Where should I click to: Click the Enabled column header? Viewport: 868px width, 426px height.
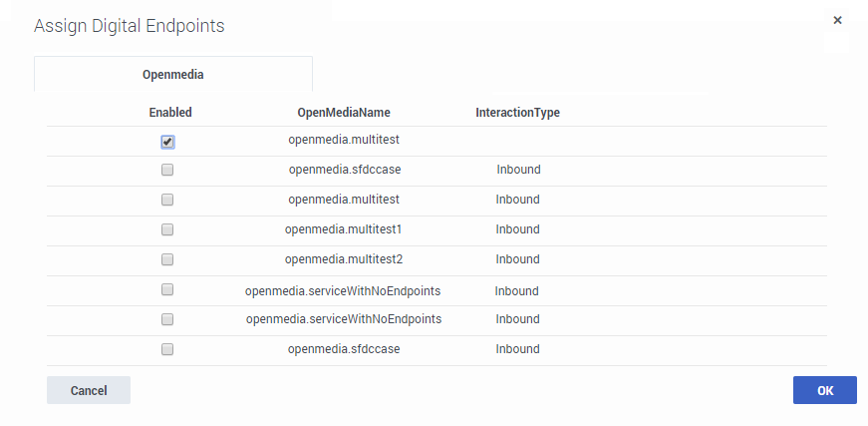[x=170, y=113]
